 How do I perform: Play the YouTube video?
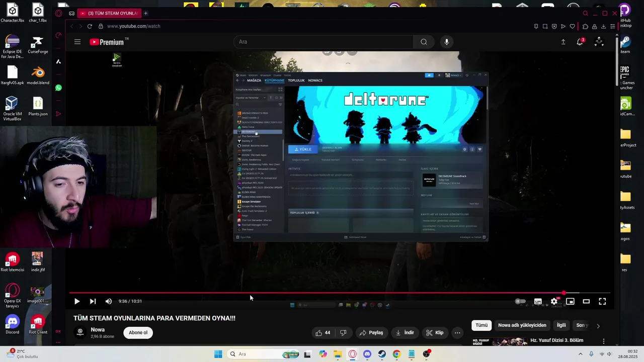click(x=77, y=301)
